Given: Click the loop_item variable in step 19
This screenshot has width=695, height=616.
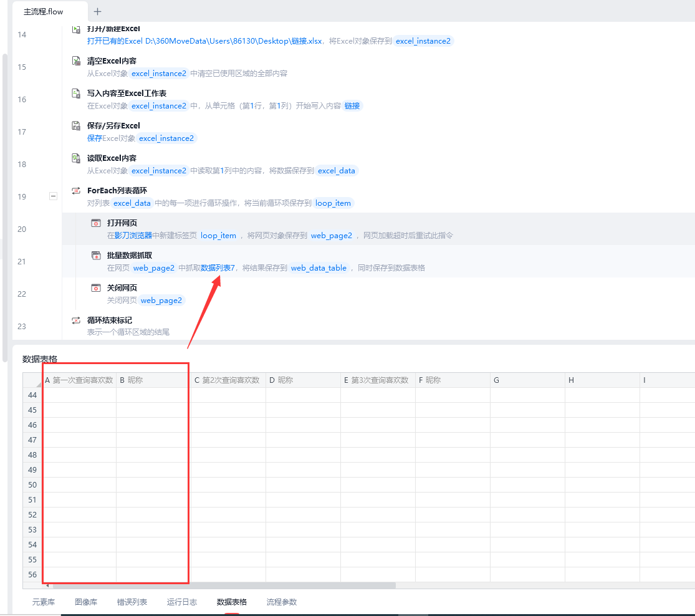Looking at the screenshot, I should 333,203.
